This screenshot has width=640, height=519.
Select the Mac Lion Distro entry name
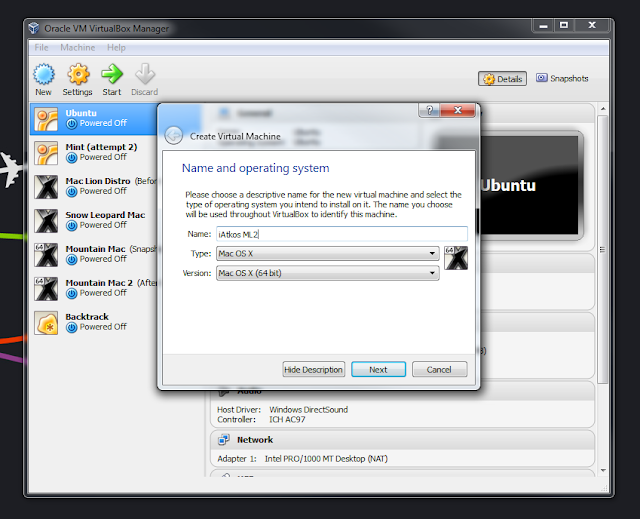[98, 181]
